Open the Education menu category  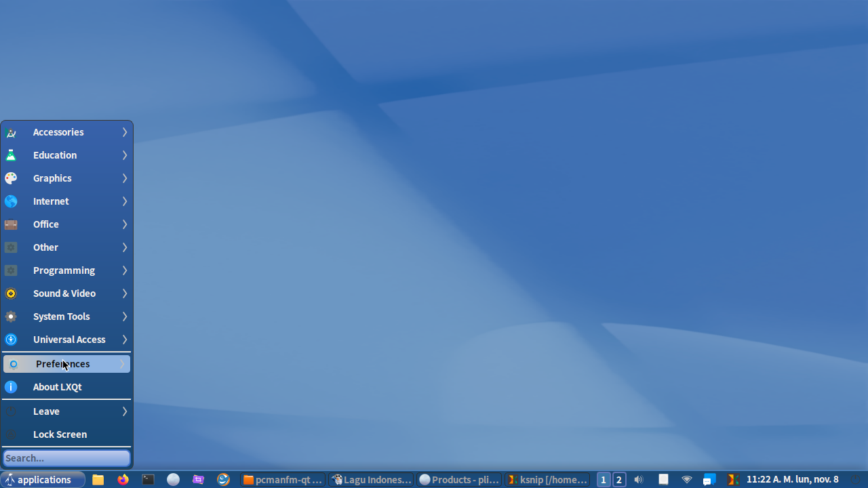pos(66,155)
